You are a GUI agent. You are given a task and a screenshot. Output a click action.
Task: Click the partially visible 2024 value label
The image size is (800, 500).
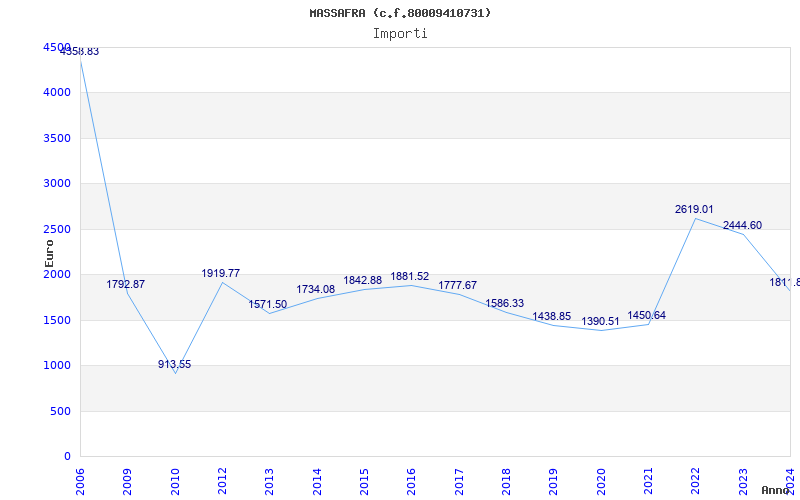pos(785,282)
